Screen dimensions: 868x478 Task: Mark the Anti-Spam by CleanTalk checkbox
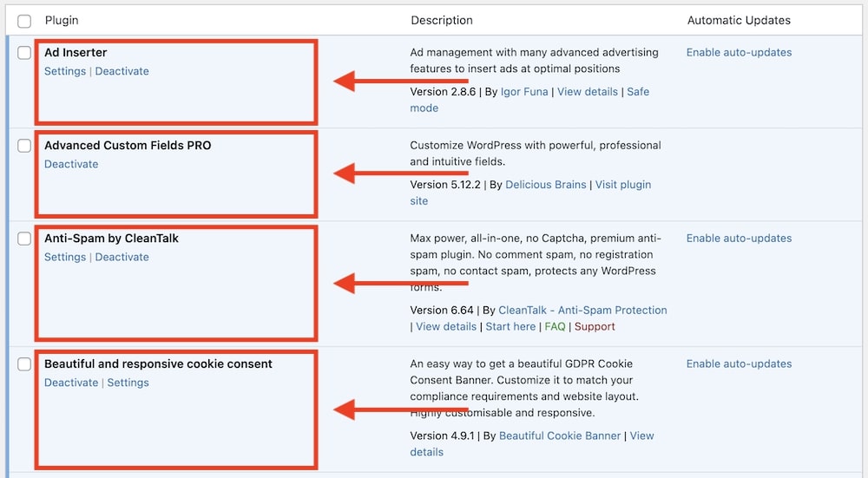[x=24, y=239]
